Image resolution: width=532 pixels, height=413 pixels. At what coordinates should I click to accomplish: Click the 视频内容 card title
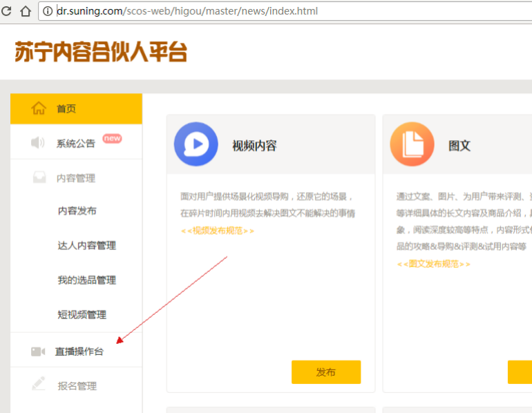[x=254, y=146]
